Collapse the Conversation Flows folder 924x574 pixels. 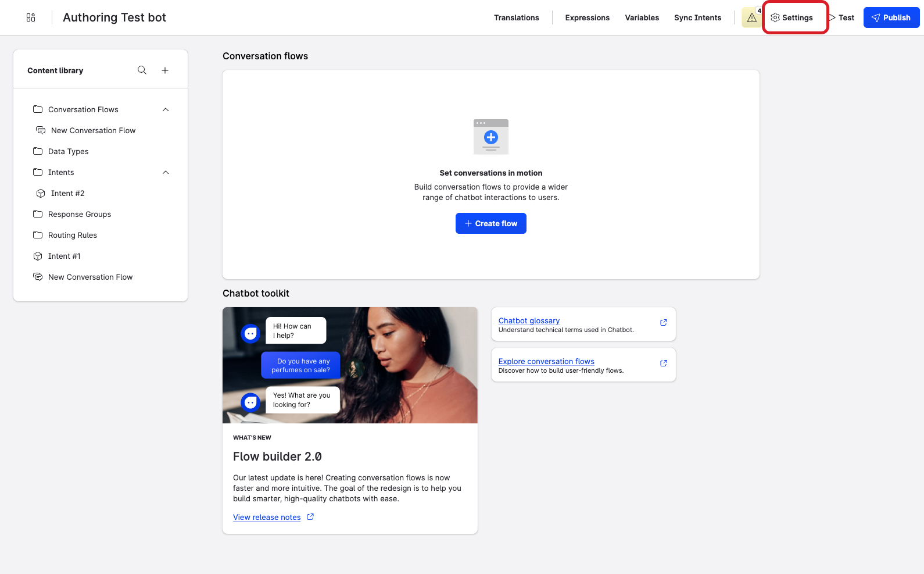coord(166,109)
